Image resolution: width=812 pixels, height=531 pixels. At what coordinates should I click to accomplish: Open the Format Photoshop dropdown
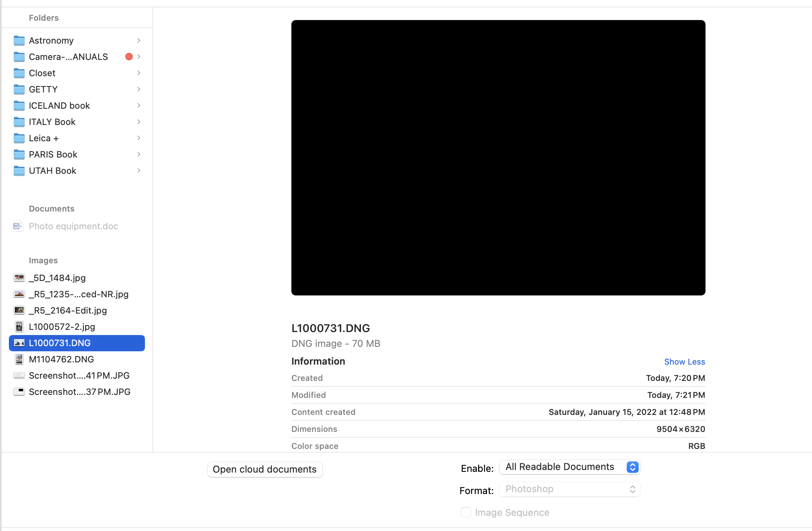coord(569,489)
